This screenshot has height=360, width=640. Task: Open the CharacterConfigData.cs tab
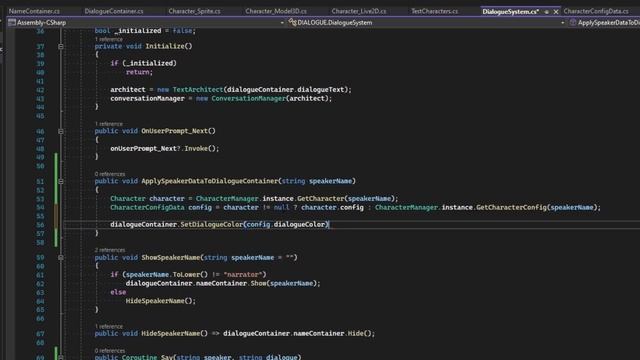click(596, 11)
